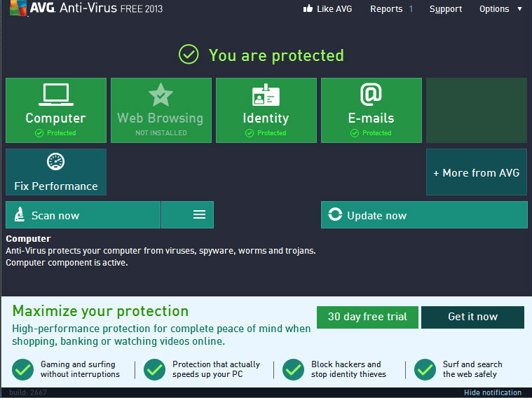Click the thumbs-up Like AVG icon

tap(307, 9)
